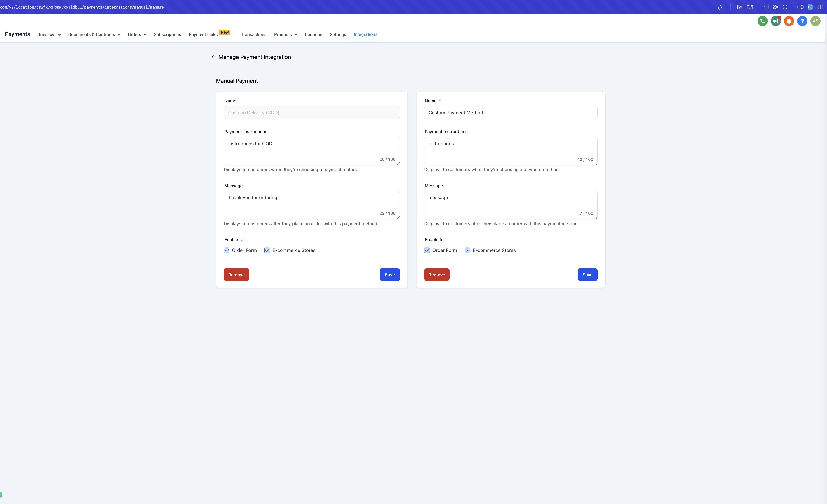Open the AS user avatar menu
This screenshot has height=504, width=827.
(815, 21)
